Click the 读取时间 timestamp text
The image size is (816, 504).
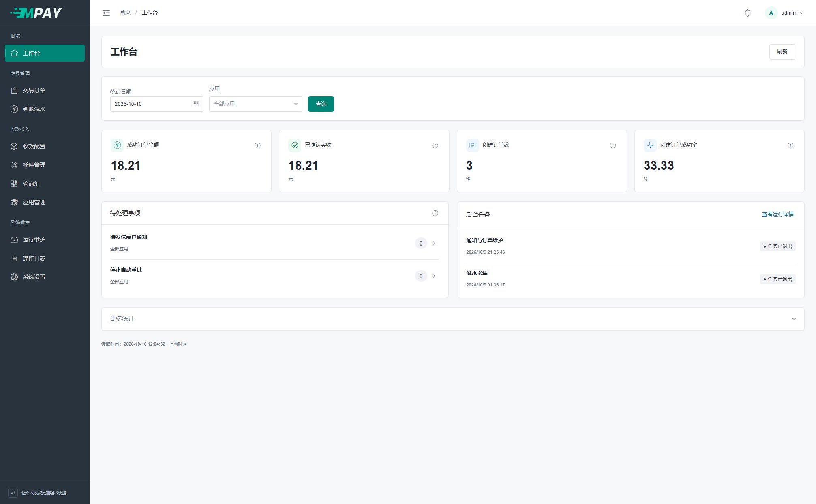(144, 344)
